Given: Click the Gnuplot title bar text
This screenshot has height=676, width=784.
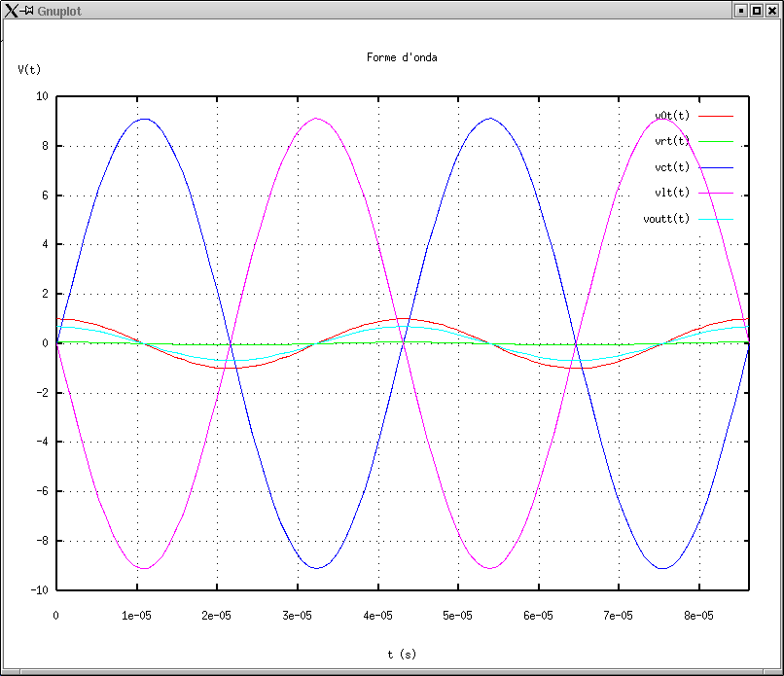Looking at the screenshot, I should (58, 10).
